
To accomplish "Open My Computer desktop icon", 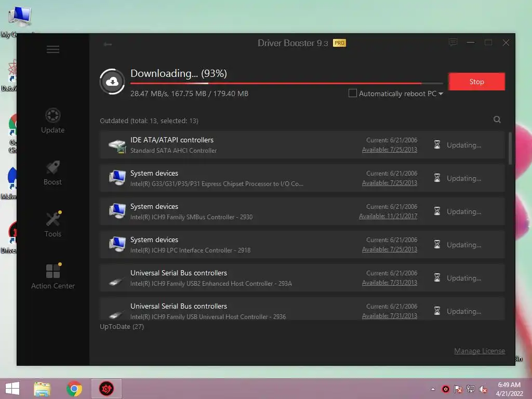I will click(20, 20).
